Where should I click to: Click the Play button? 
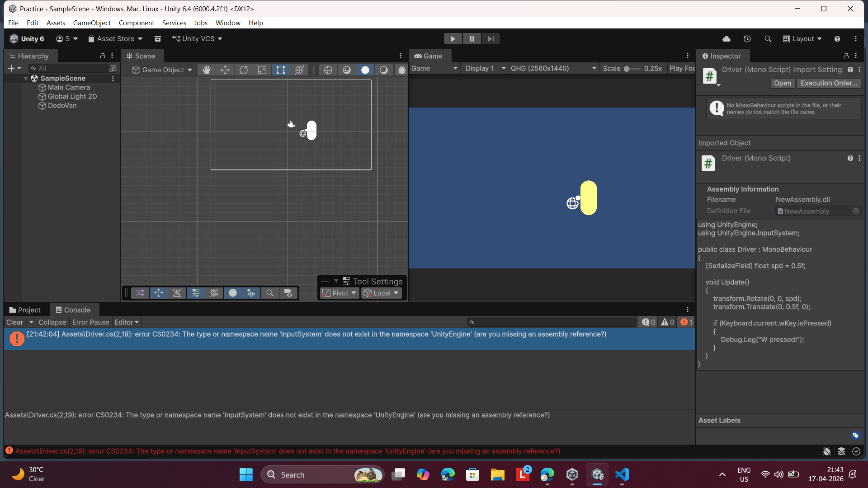453,39
